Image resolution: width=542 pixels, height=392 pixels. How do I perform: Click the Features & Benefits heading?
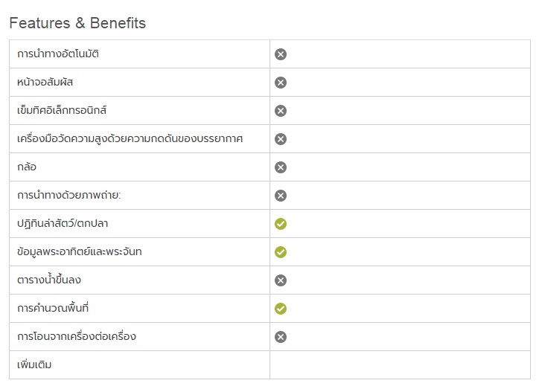(77, 23)
